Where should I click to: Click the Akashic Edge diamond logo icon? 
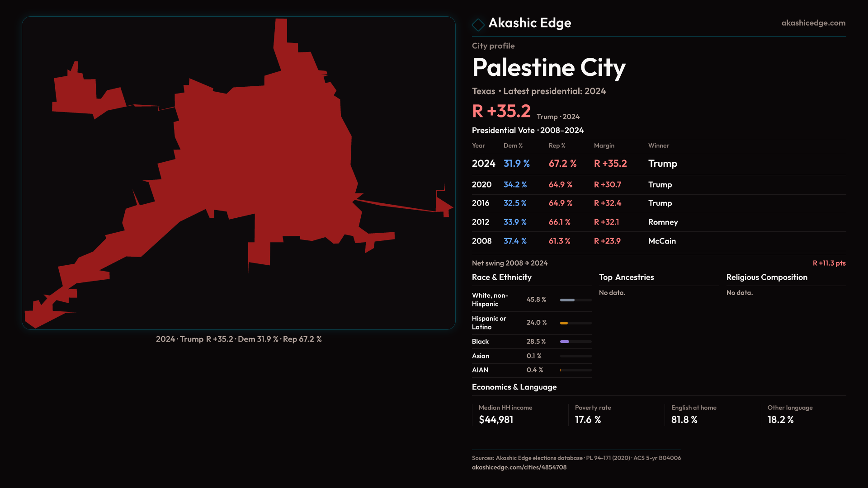478,24
